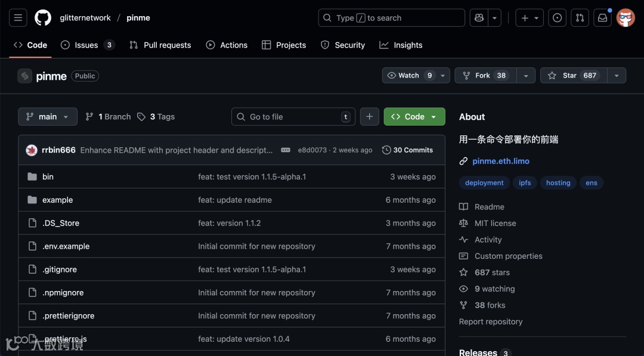Screen dimensions: 644x356
Task: Click the Custom properties note icon
Action: 463,256
